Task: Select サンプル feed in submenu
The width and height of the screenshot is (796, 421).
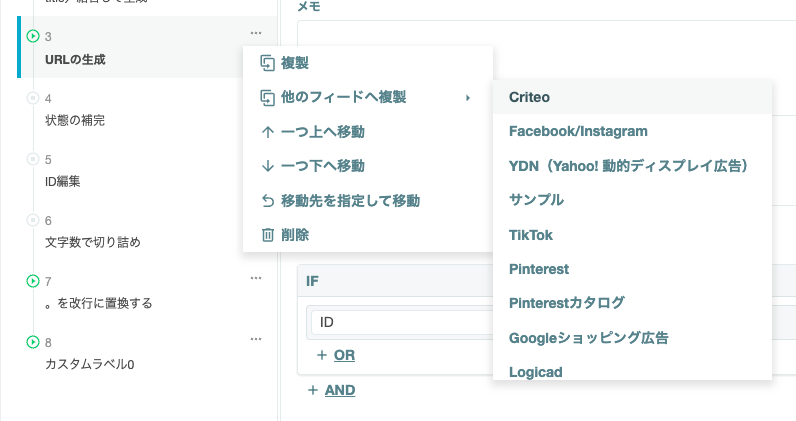Action: point(633,200)
